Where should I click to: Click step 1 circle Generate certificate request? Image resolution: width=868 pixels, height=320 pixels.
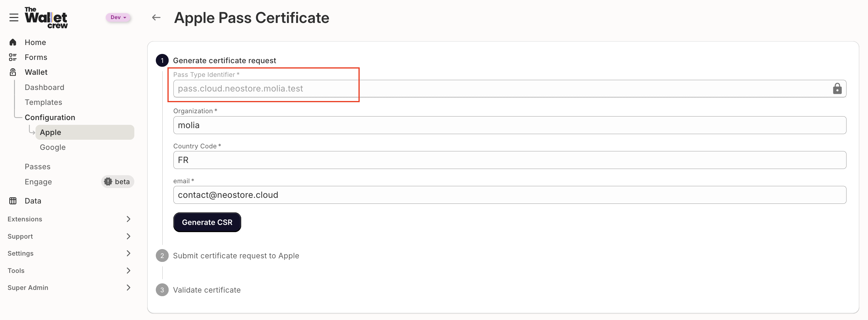point(162,60)
